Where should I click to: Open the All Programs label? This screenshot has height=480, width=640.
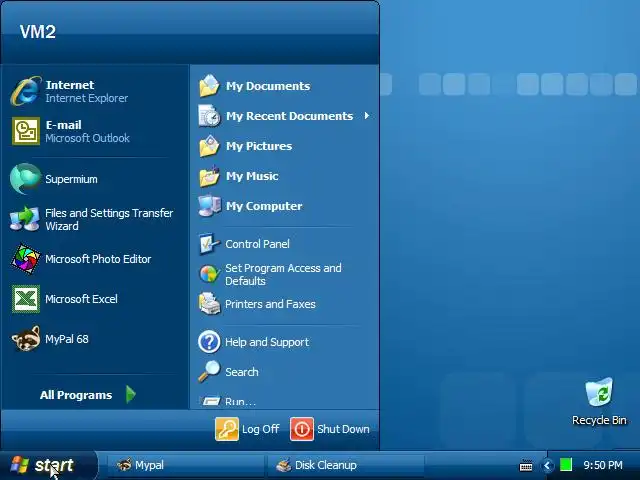[x=76, y=395]
